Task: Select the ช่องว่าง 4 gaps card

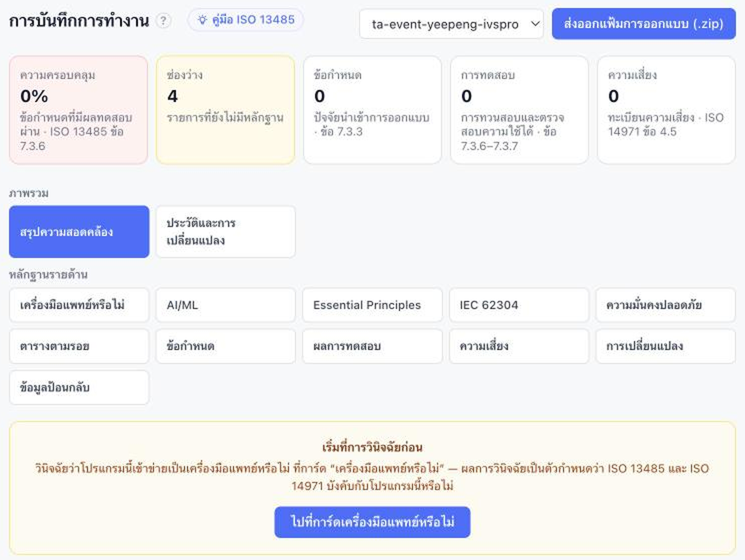Action: [225, 110]
